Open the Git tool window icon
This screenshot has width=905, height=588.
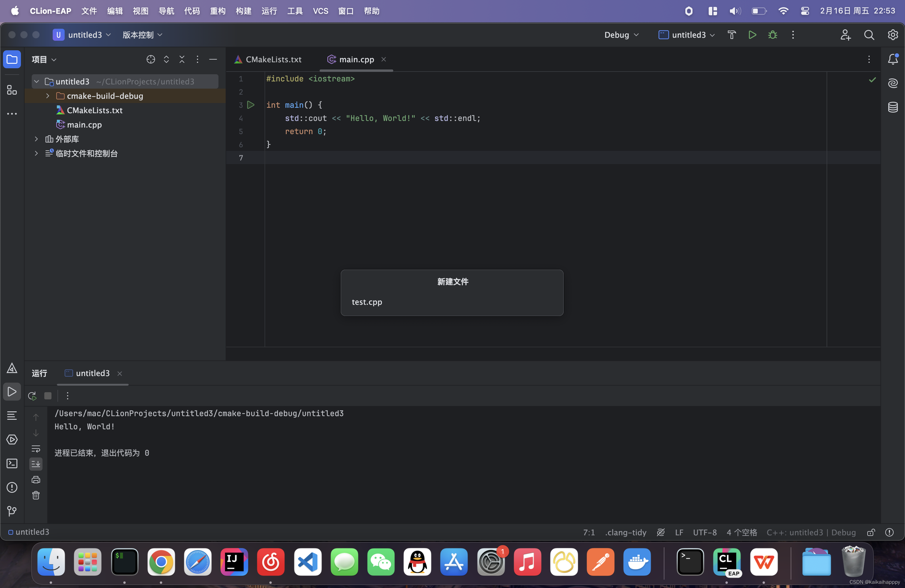(x=12, y=511)
